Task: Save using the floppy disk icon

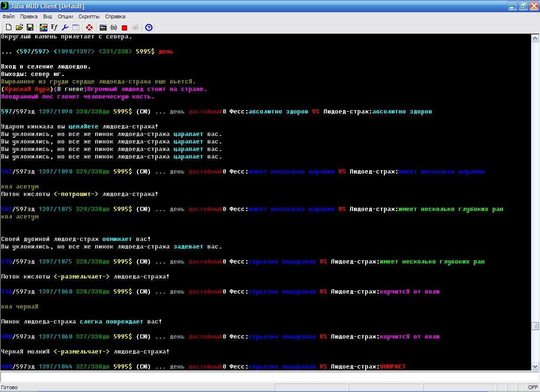Action: coord(30,28)
